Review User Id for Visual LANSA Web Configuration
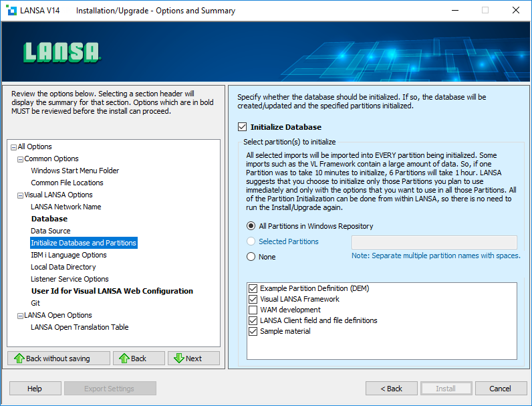 coord(112,291)
